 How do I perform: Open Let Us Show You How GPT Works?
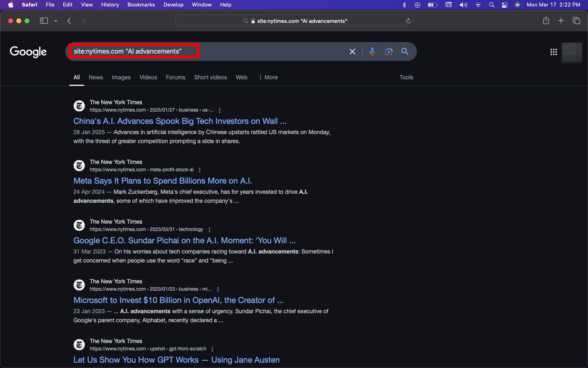176,360
